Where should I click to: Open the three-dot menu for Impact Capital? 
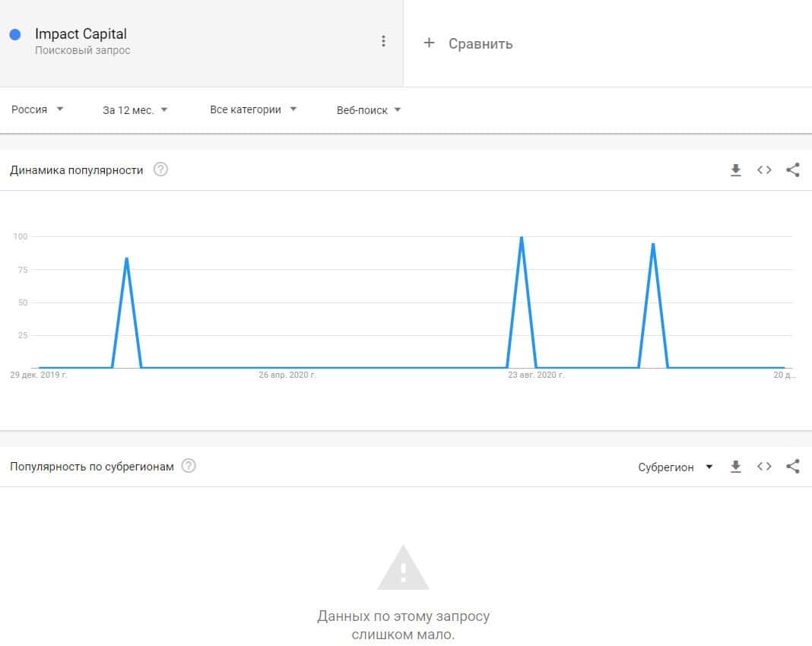383,41
